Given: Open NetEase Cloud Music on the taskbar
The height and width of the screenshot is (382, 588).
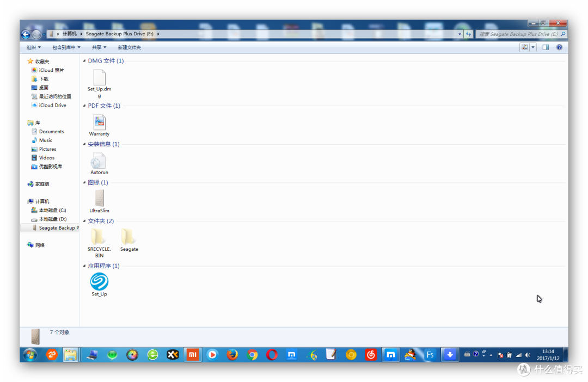Looking at the screenshot, I should point(371,355).
